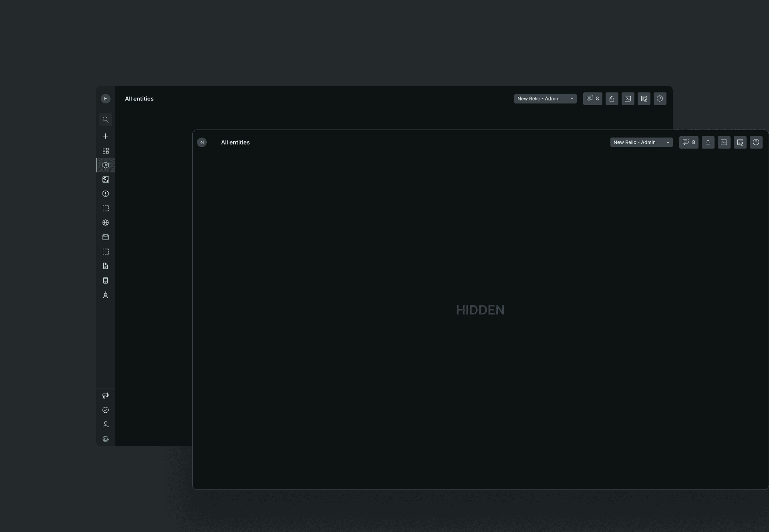Open back panel's New Relic - Admin dropdown
769x532 pixels.
[545, 99]
